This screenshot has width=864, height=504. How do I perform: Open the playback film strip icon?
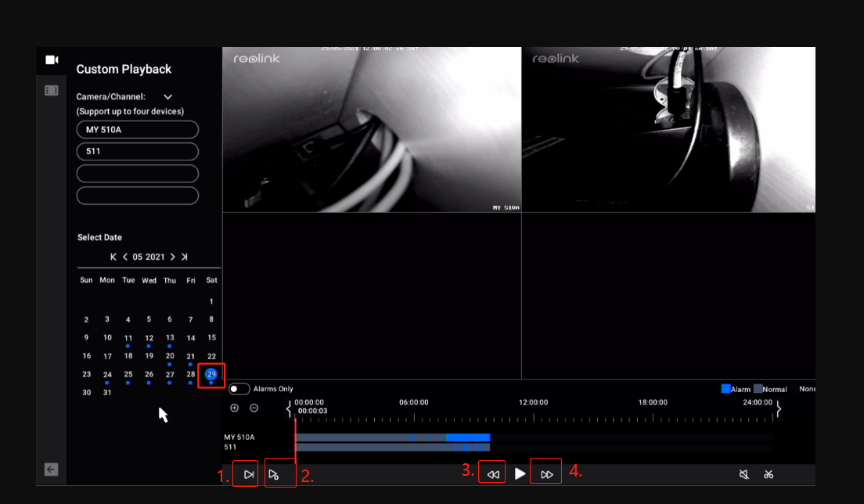[x=51, y=90]
